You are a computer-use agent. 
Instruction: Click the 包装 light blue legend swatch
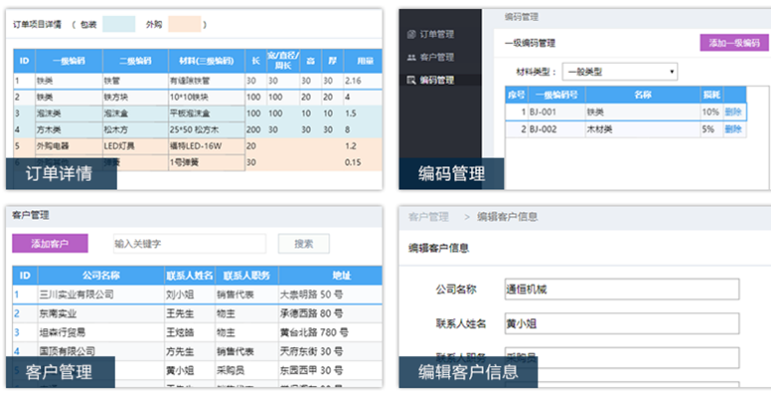click(x=119, y=24)
